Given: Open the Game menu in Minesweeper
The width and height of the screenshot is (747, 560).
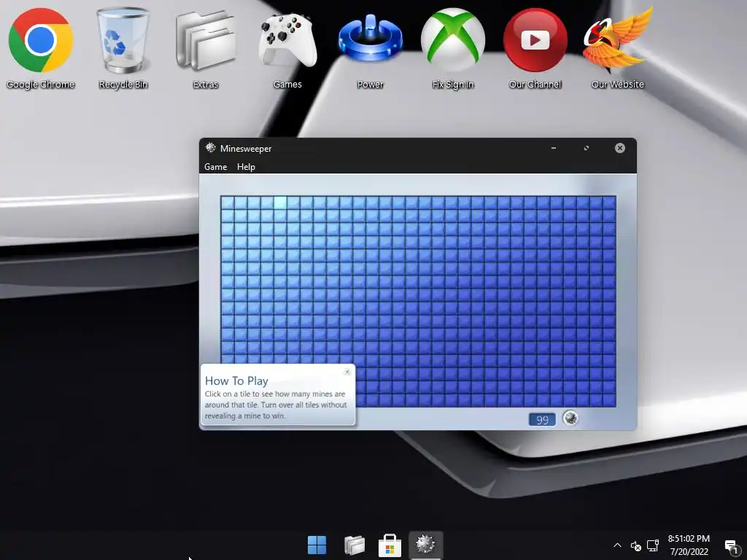Looking at the screenshot, I should coord(215,167).
